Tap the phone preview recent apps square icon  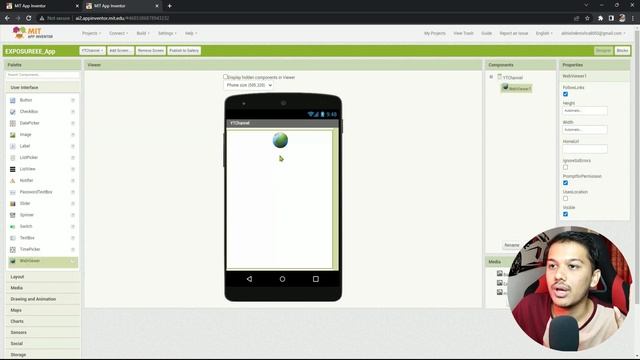316,279
